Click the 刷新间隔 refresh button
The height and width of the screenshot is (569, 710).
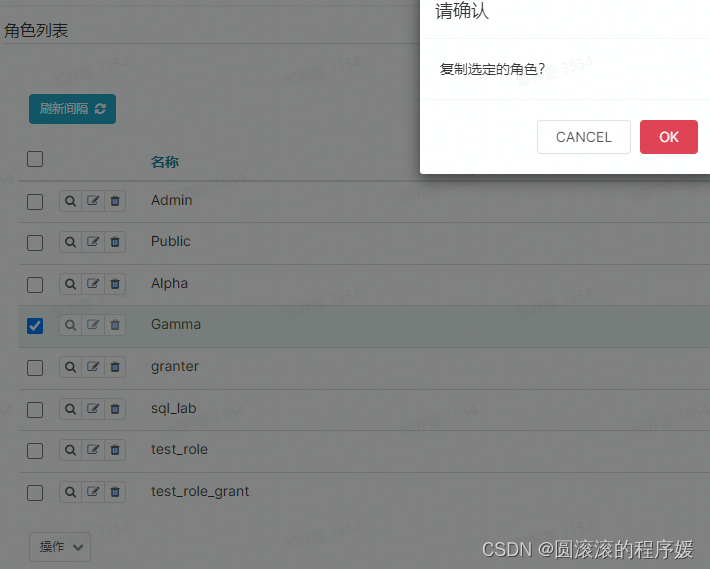pos(72,109)
